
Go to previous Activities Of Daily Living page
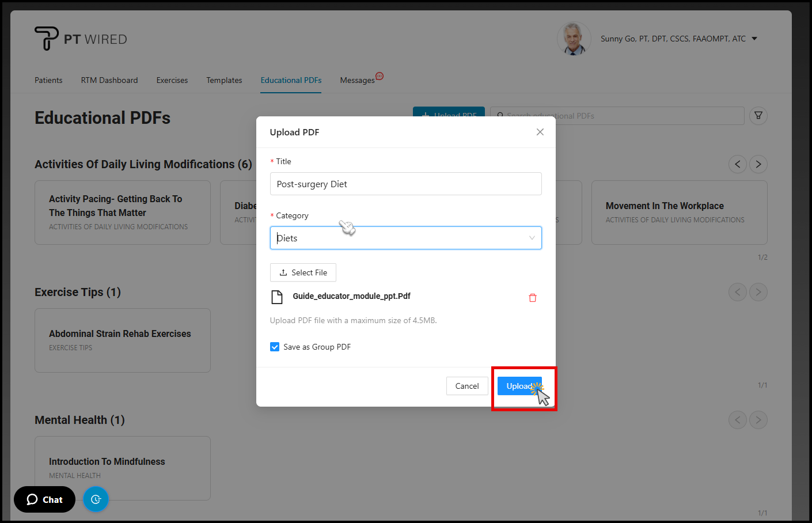(x=737, y=164)
